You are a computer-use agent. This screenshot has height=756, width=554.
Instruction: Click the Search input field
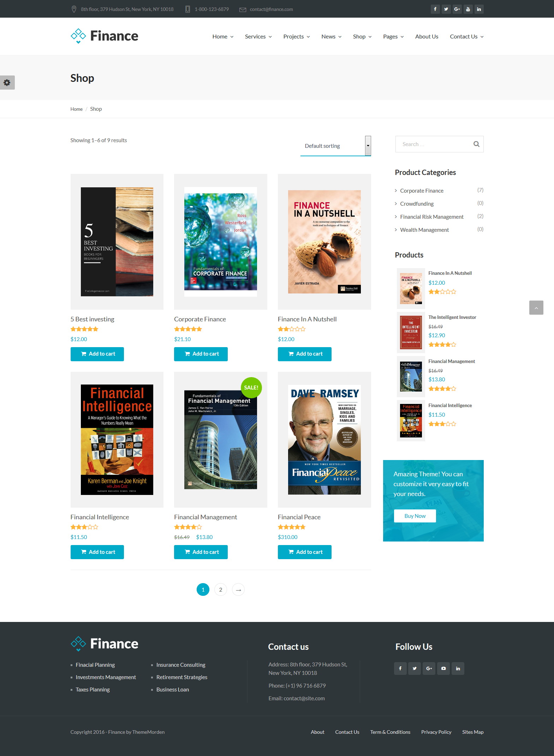434,144
